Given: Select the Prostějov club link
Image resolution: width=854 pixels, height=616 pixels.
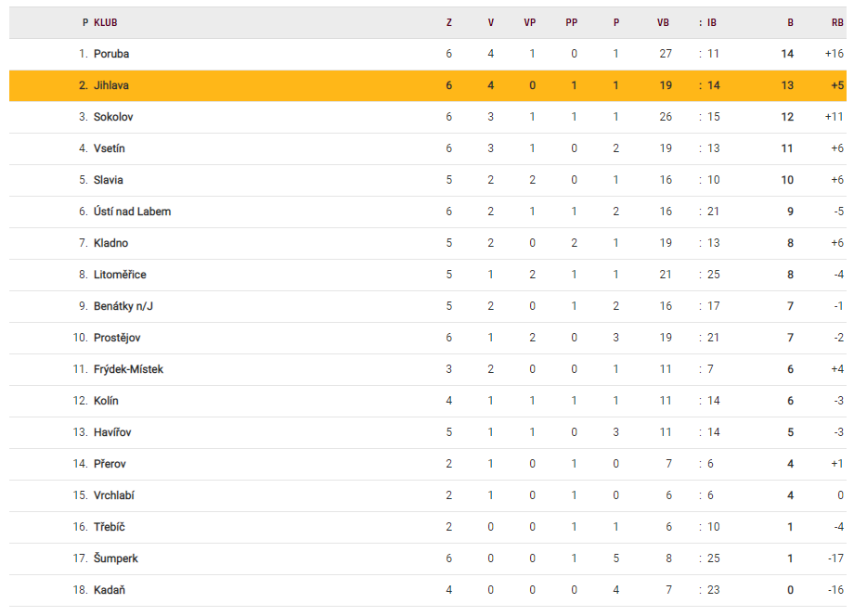Looking at the screenshot, I should [117, 338].
